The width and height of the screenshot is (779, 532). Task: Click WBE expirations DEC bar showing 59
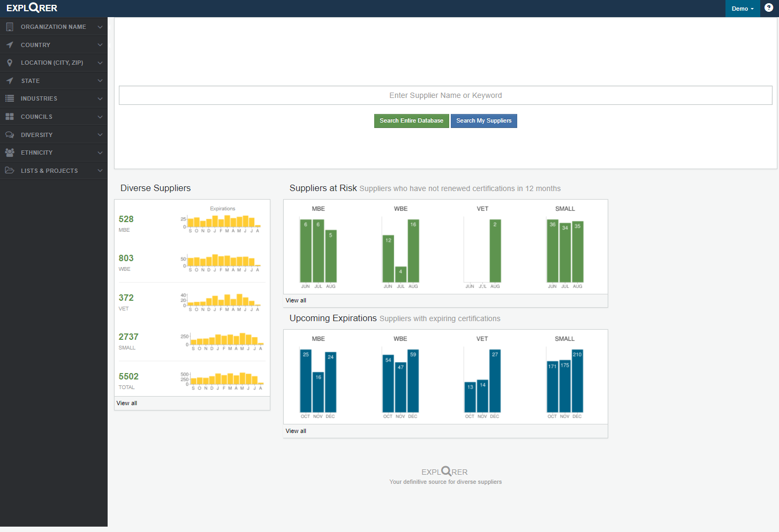(413, 381)
